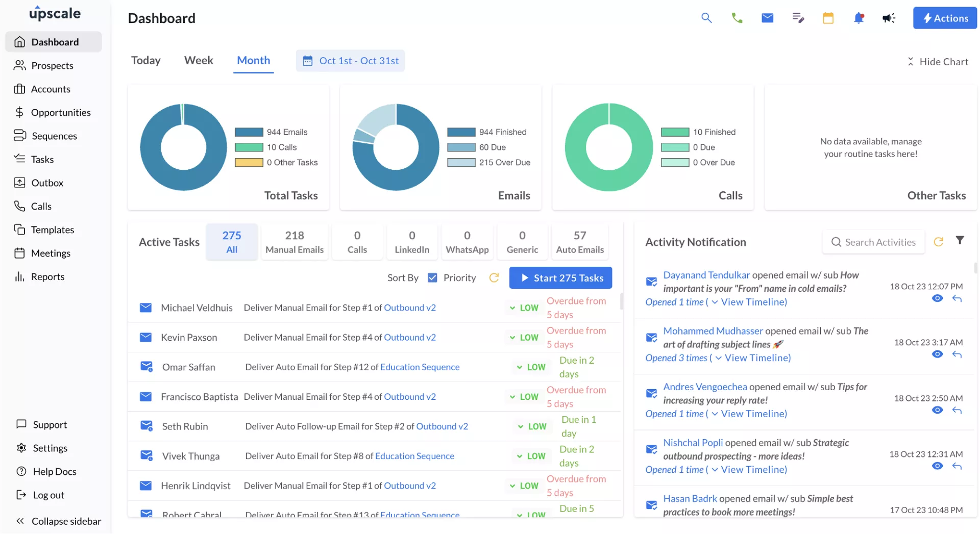Toggle the Sort By Priority checkbox
Viewport: 980px width, 534px height.
tap(432, 278)
